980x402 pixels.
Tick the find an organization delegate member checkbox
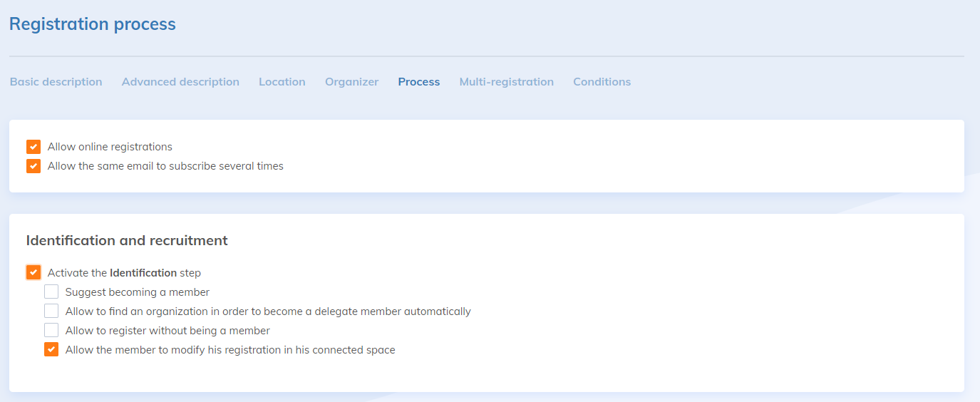point(51,311)
